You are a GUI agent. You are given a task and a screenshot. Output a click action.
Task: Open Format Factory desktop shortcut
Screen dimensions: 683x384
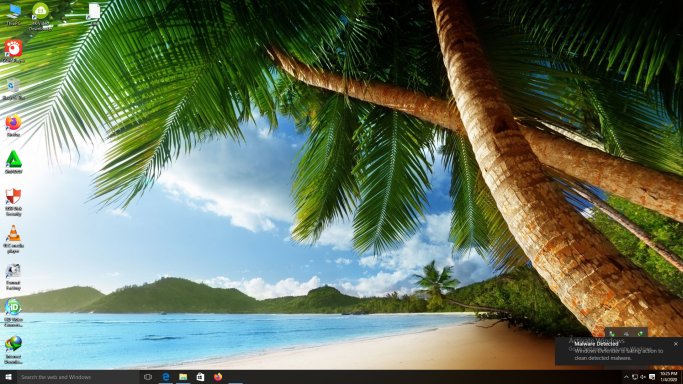click(13, 276)
